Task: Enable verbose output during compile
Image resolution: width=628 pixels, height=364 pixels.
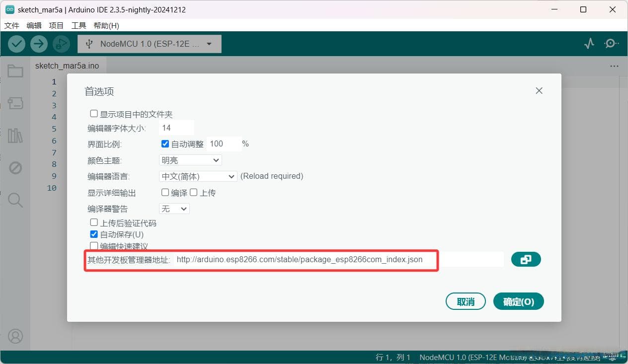Action: click(x=165, y=192)
